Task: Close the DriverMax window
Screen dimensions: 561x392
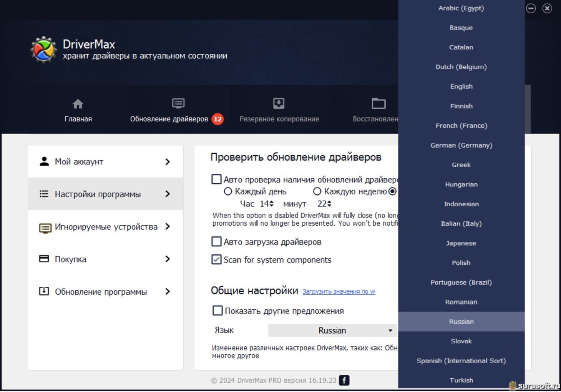Action: (x=547, y=8)
